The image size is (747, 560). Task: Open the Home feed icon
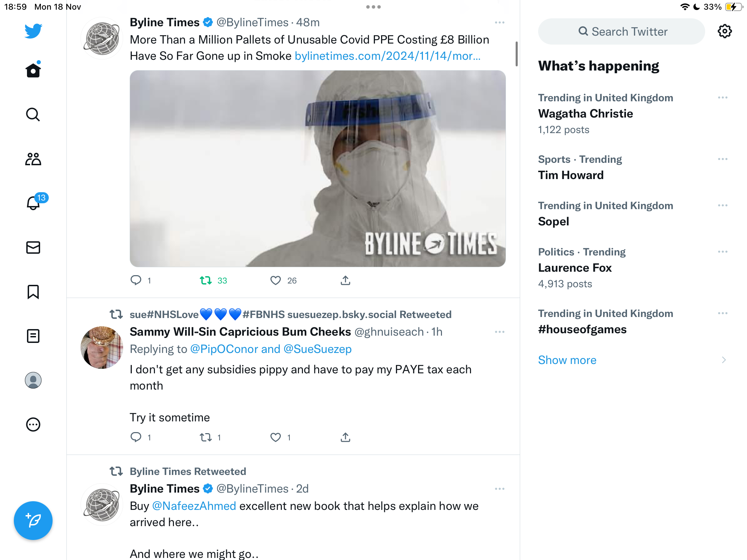33,70
